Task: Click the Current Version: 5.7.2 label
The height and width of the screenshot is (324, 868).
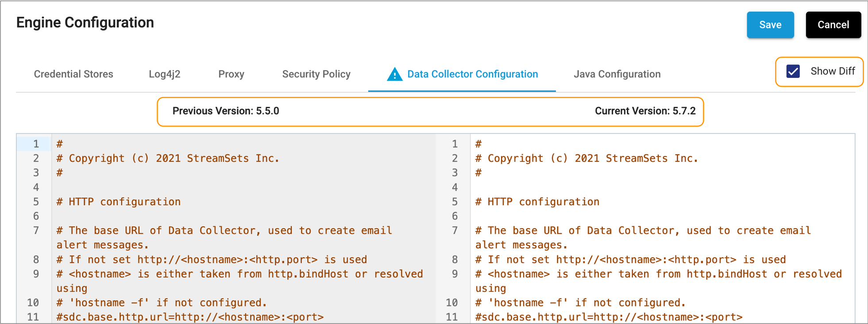Action: 645,111
